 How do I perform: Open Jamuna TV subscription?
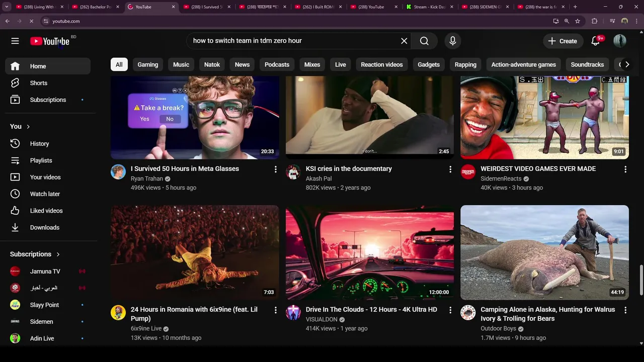[x=48, y=271]
